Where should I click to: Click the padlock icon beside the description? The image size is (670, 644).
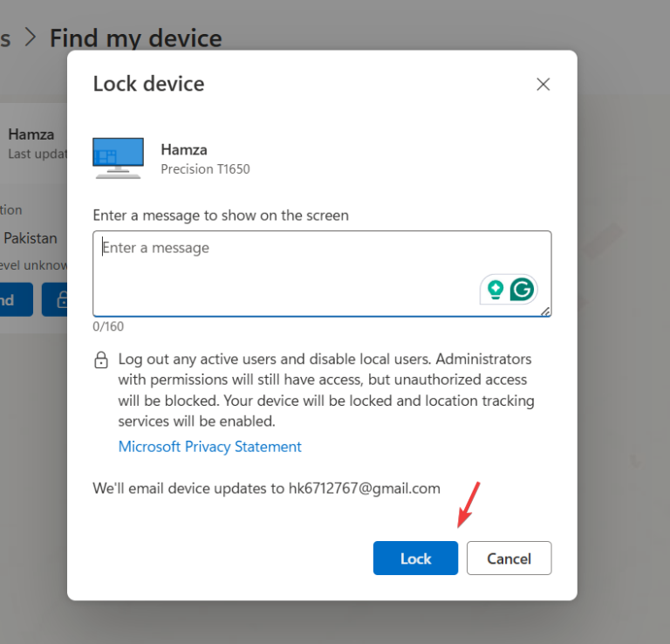pyautogui.click(x=101, y=360)
